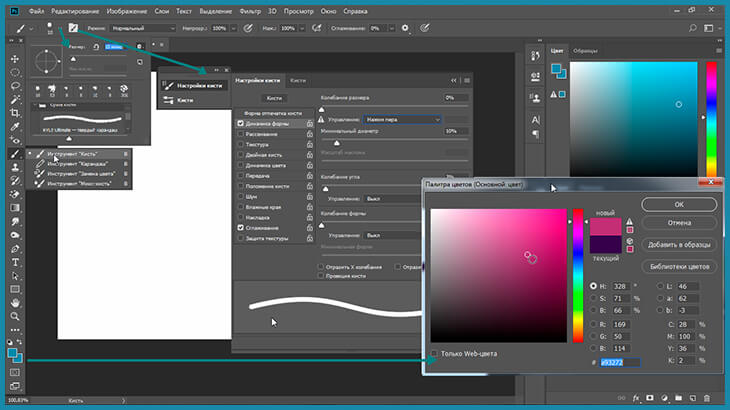The image size is (730, 410).
Task: Select the Eyedropper tool
Action: pyautogui.click(x=15, y=126)
